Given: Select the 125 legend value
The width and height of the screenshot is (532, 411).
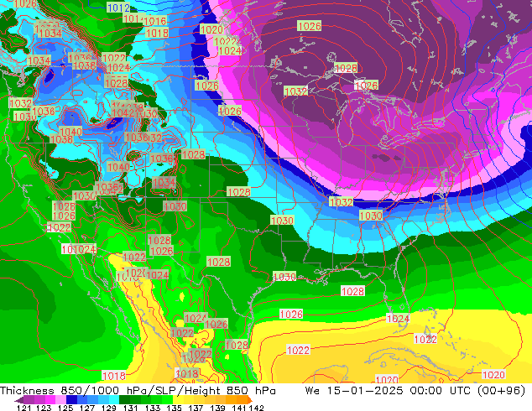Looking at the screenshot, I should click(65, 408).
